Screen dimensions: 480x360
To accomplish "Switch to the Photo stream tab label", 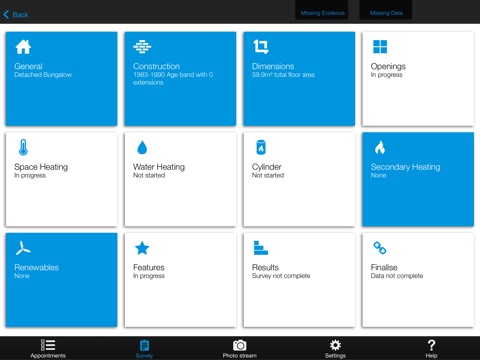I will pos(240,356).
